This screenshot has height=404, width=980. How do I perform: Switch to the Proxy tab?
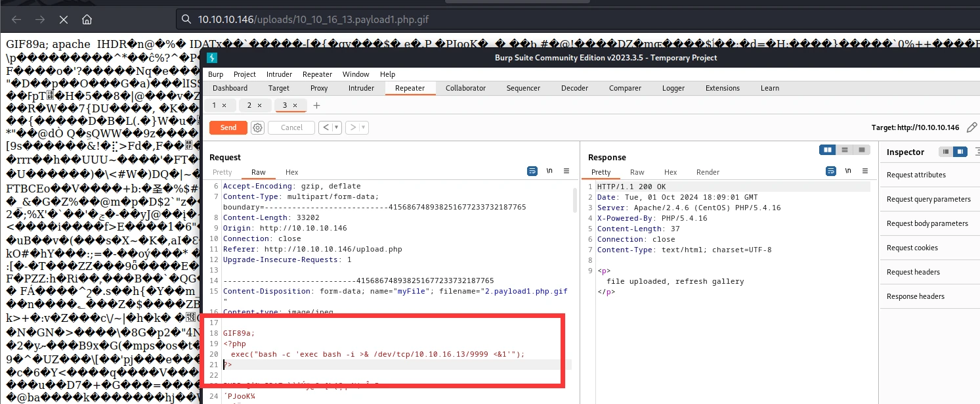click(319, 88)
